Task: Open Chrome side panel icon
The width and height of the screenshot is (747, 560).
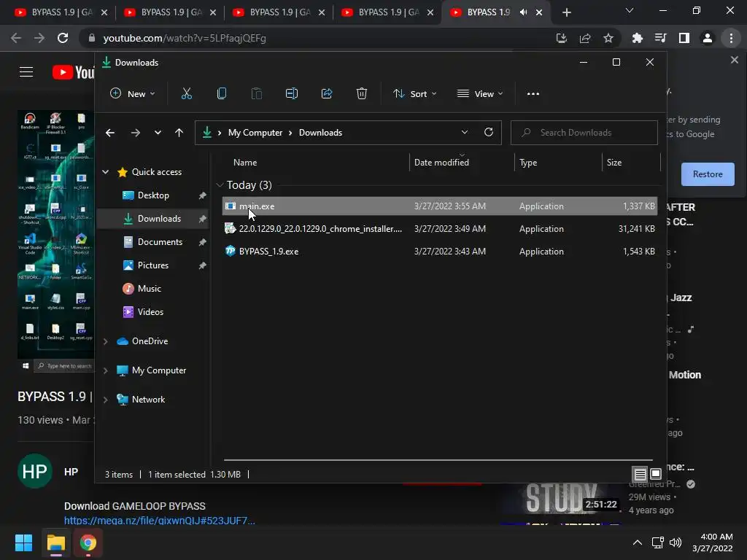Action: coord(684,38)
